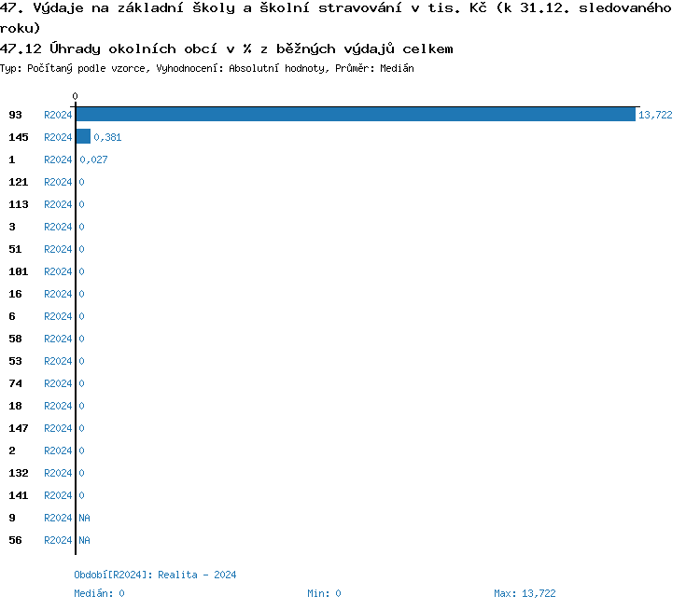The image size is (700, 610).
Task: Select row label 147
Action: [x=19, y=428]
